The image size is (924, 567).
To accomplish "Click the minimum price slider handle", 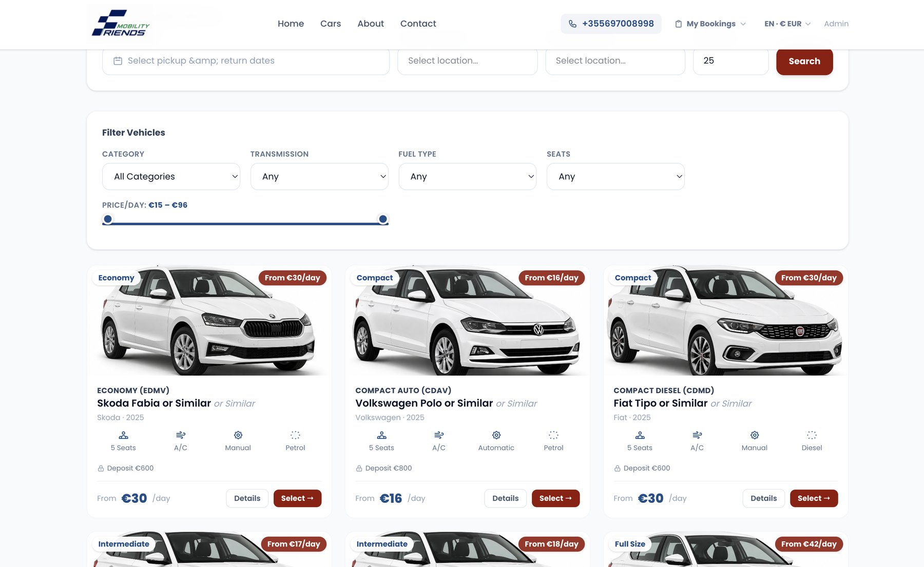I will tap(108, 219).
